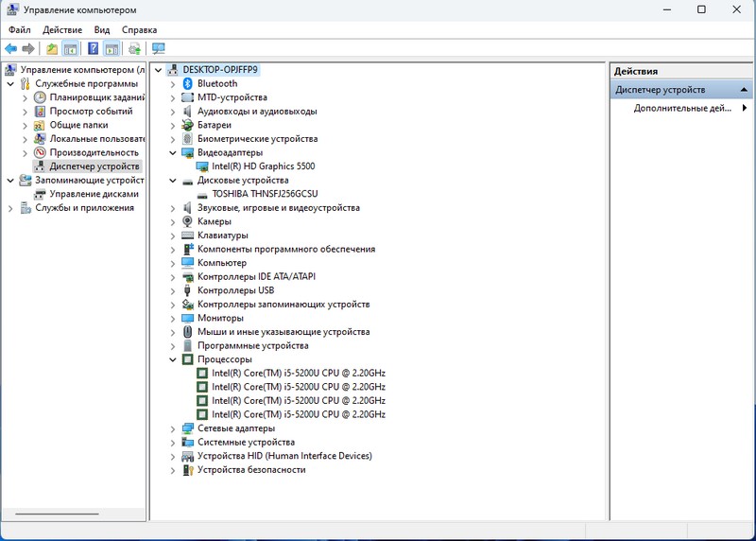Click the Back arrow in the toolbar

10,49
